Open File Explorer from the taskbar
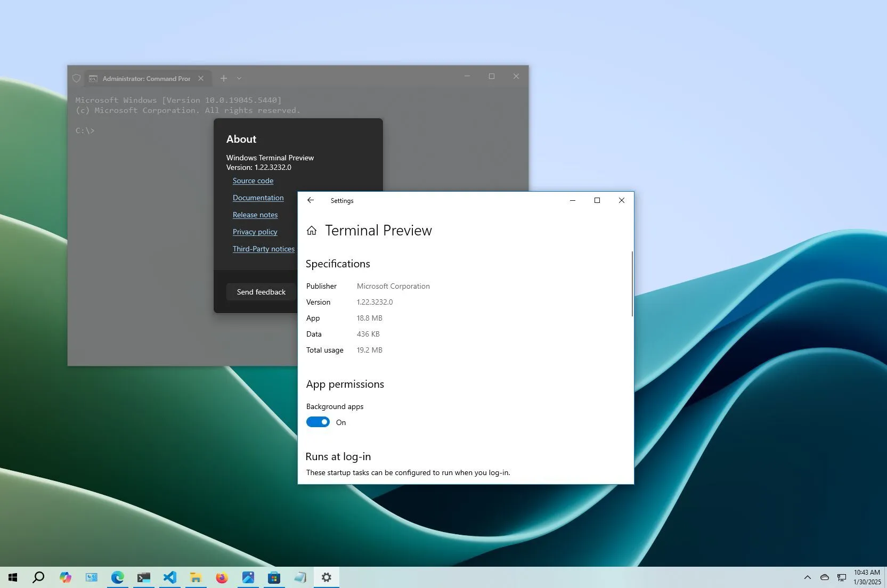The height and width of the screenshot is (588, 887). (196, 577)
